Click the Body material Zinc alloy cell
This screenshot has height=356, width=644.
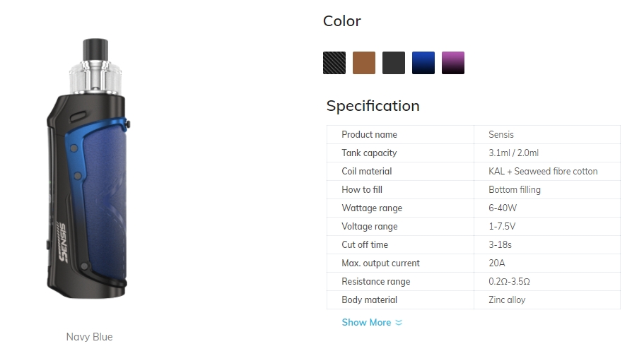pos(547,299)
